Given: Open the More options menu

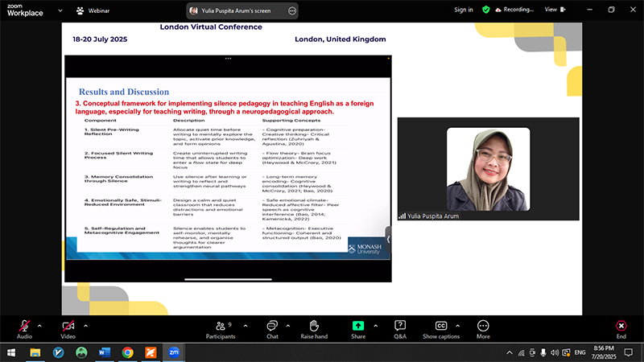Looking at the screenshot, I should coord(483,327).
